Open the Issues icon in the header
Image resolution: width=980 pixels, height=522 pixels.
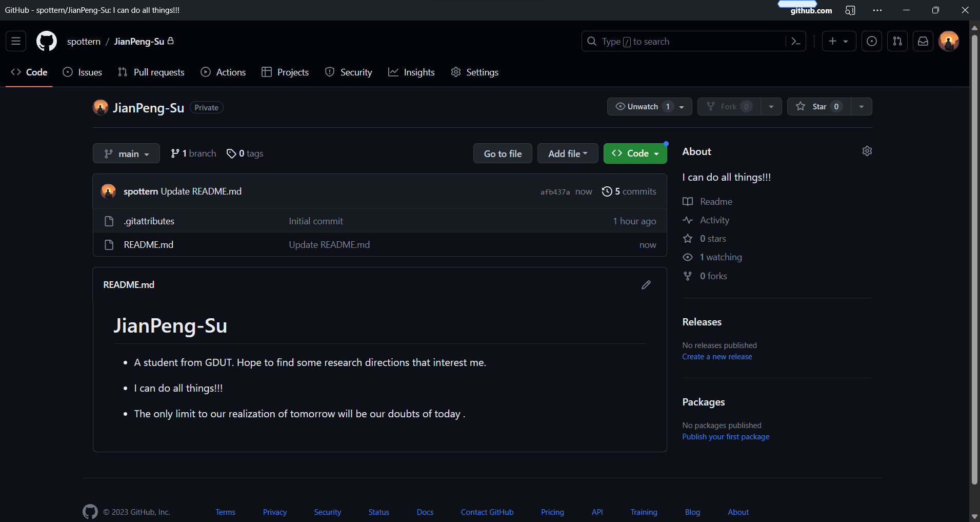pyautogui.click(x=872, y=41)
